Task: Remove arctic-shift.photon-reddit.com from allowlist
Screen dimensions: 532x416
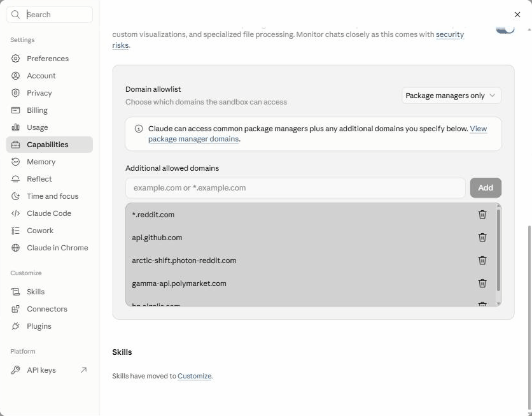Action: [x=482, y=261]
